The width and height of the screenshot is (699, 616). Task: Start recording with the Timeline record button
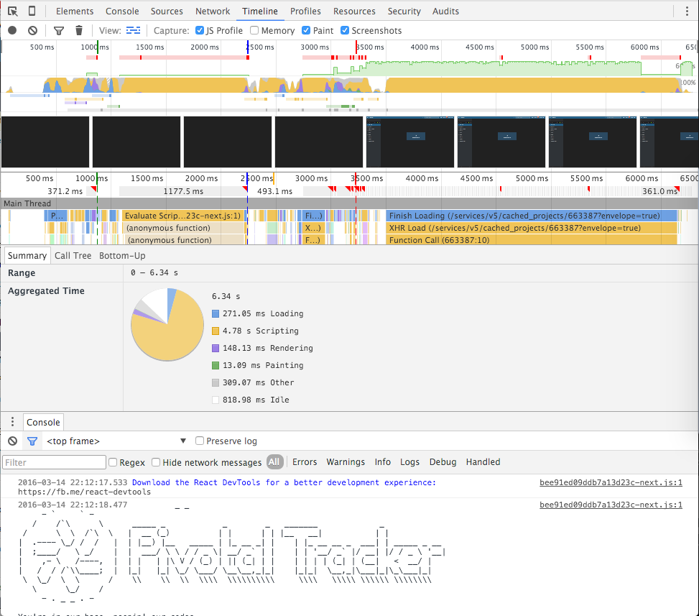tap(12, 30)
